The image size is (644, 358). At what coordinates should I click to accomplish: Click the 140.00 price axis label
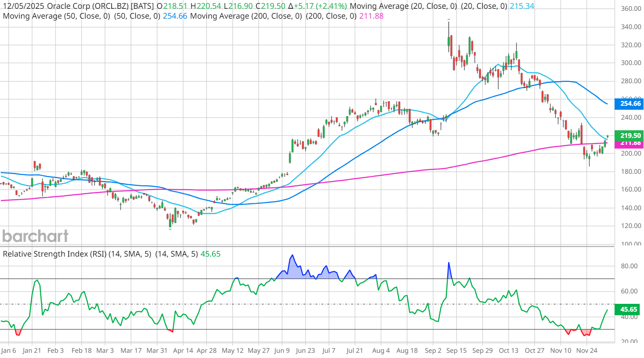coord(631,208)
